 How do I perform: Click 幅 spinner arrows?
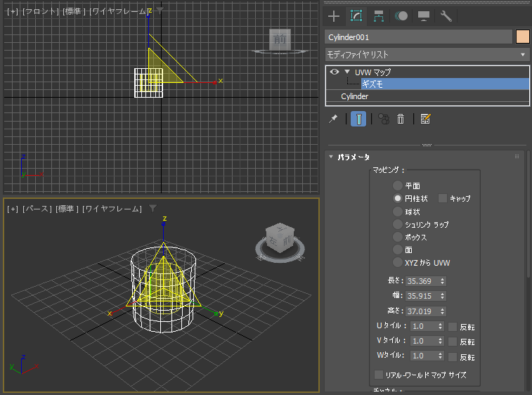[442, 296]
